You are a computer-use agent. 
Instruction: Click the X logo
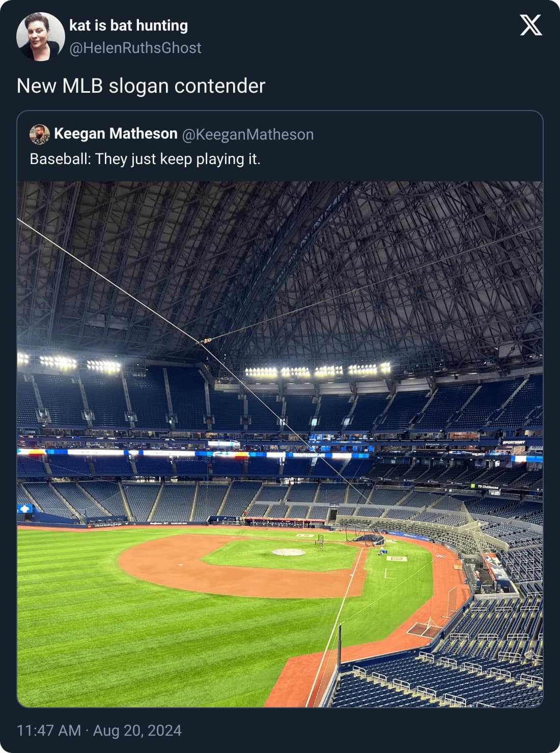tap(530, 25)
